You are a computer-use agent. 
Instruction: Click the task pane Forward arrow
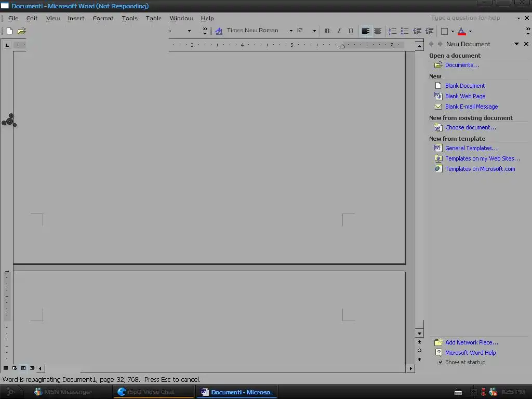coord(440,44)
